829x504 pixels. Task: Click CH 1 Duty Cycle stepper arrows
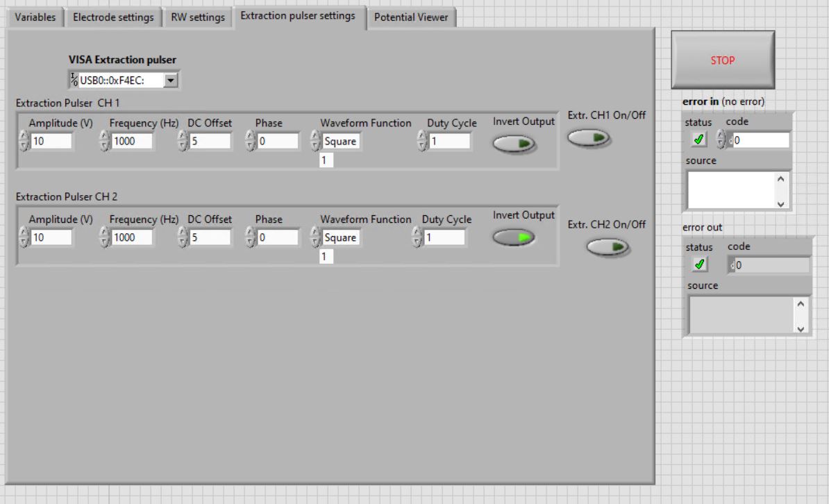[x=422, y=141]
